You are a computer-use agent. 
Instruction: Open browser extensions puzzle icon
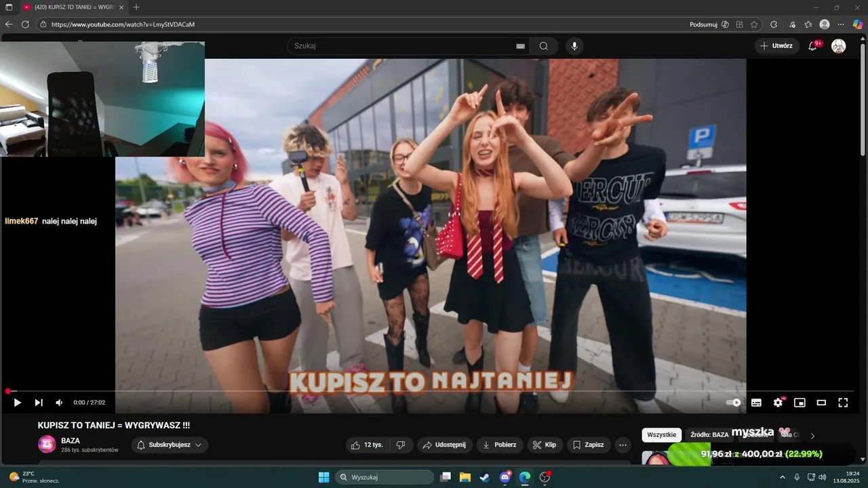pyautogui.click(x=774, y=24)
